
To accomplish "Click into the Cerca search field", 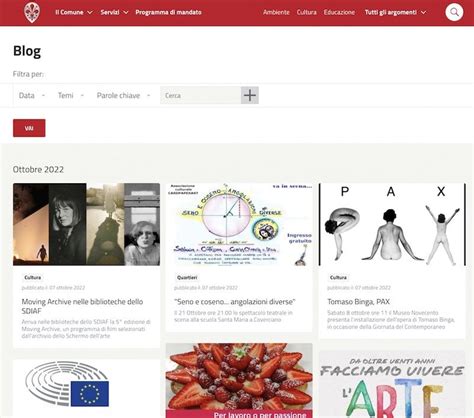I will tap(201, 95).
